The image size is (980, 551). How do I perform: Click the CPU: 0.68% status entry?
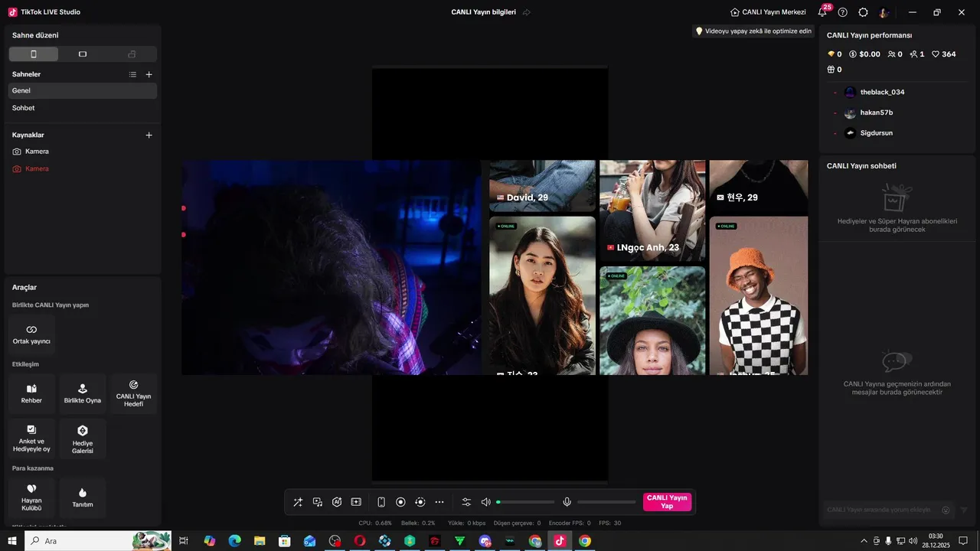375,523
